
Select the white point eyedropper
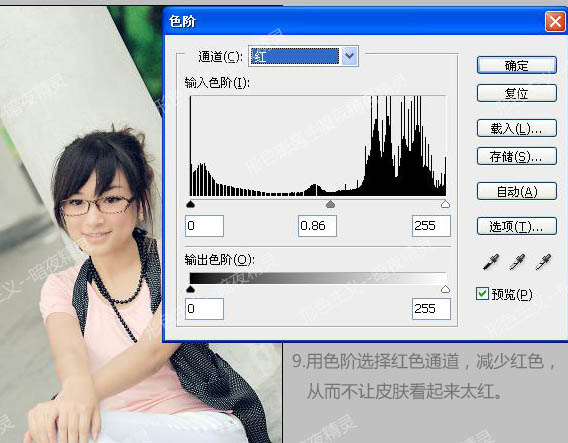[543, 262]
